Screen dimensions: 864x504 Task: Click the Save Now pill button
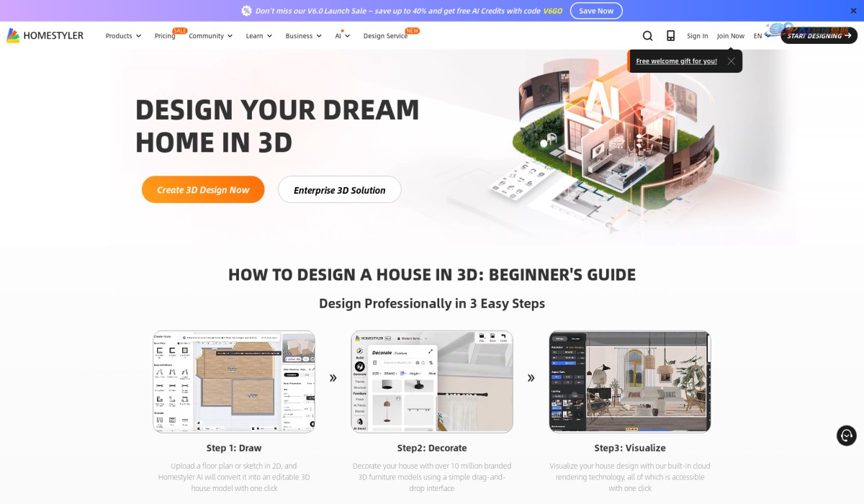[x=596, y=10]
